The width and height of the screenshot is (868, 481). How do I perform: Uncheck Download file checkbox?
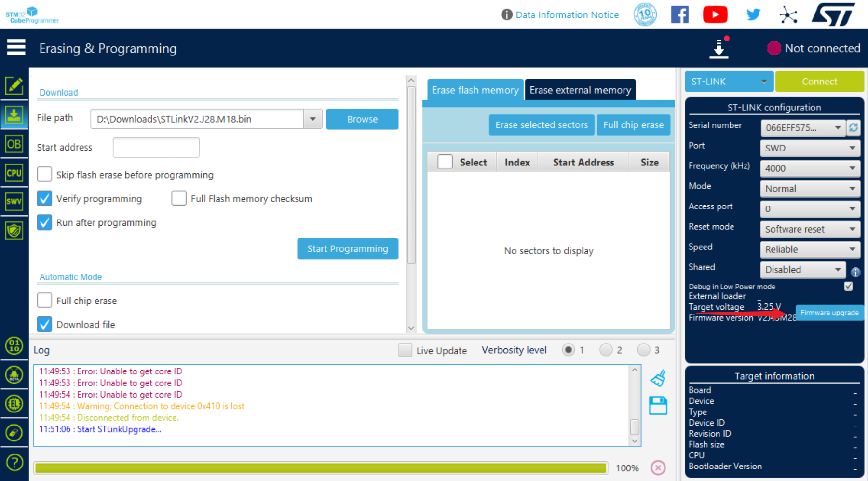pyautogui.click(x=44, y=324)
